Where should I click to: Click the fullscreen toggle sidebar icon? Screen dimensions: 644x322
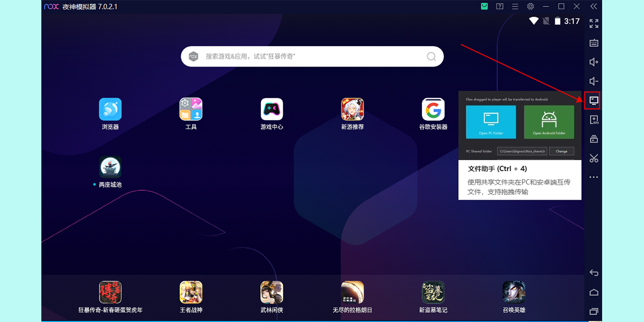tap(594, 24)
